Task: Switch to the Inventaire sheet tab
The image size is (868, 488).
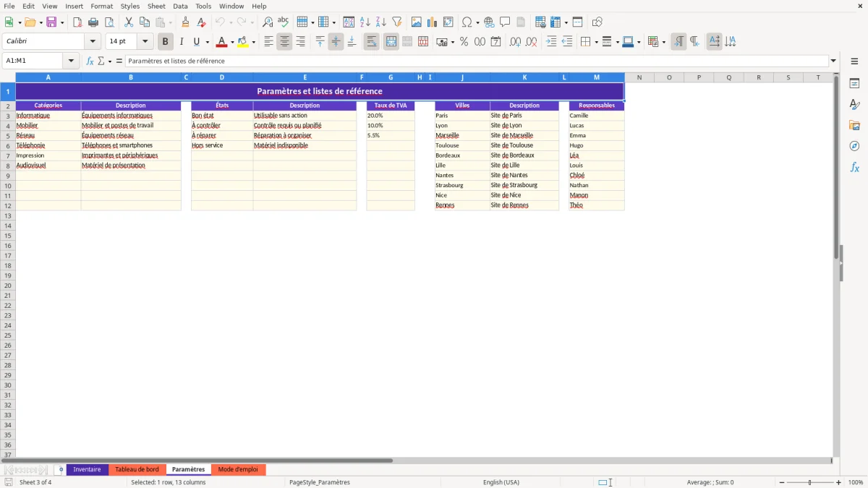Action: pyautogui.click(x=88, y=469)
